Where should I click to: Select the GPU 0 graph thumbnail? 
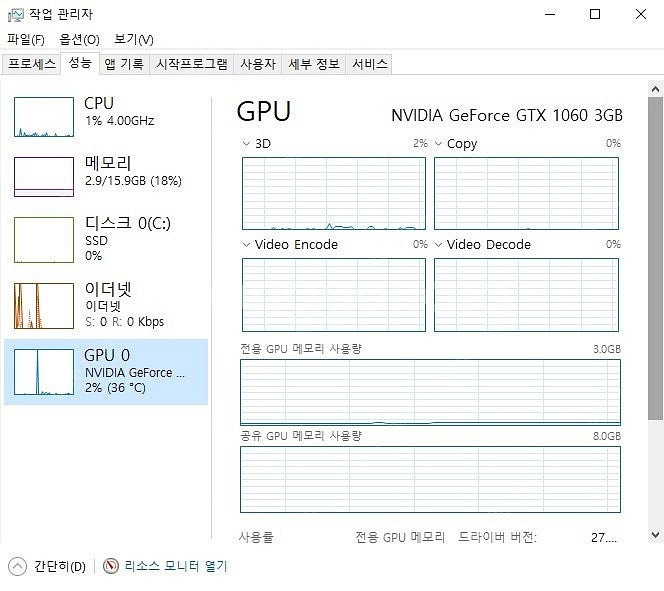pyautogui.click(x=44, y=372)
